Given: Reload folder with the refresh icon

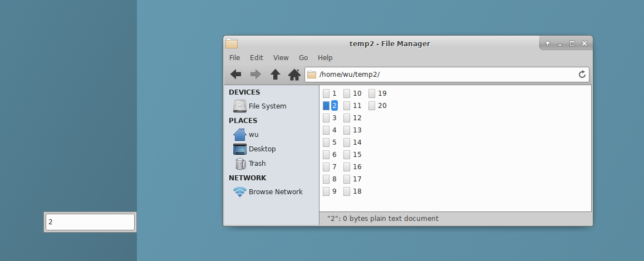Looking at the screenshot, I should pyautogui.click(x=582, y=75).
